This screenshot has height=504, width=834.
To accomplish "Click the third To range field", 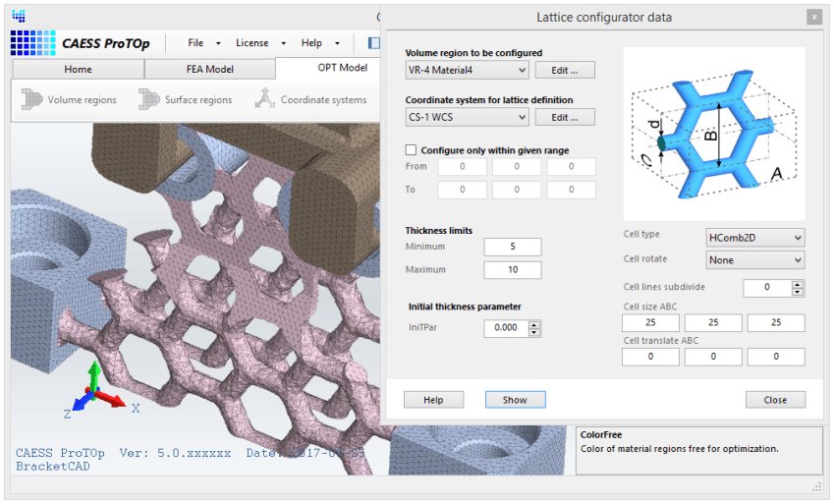I will 572,190.
